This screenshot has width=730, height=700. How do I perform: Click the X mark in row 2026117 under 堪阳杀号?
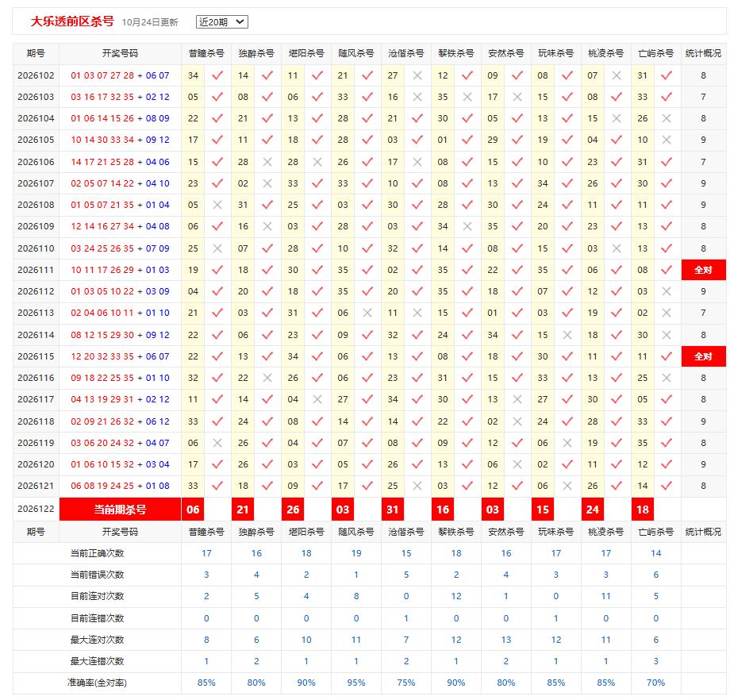[317, 399]
